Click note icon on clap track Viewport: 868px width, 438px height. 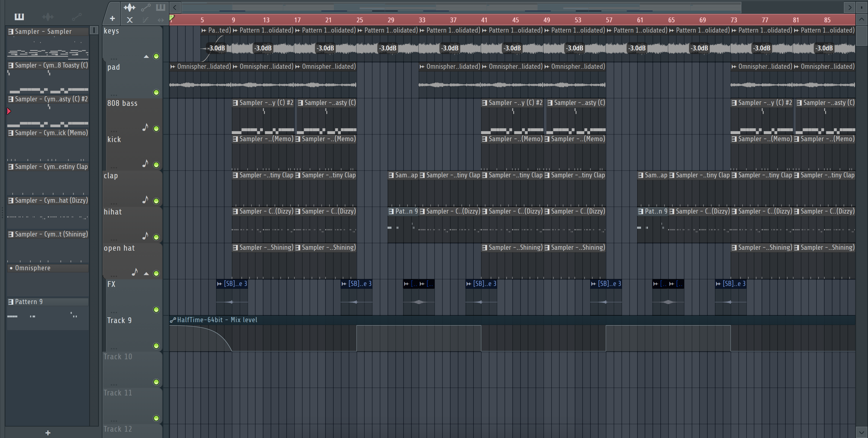coord(145,200)
